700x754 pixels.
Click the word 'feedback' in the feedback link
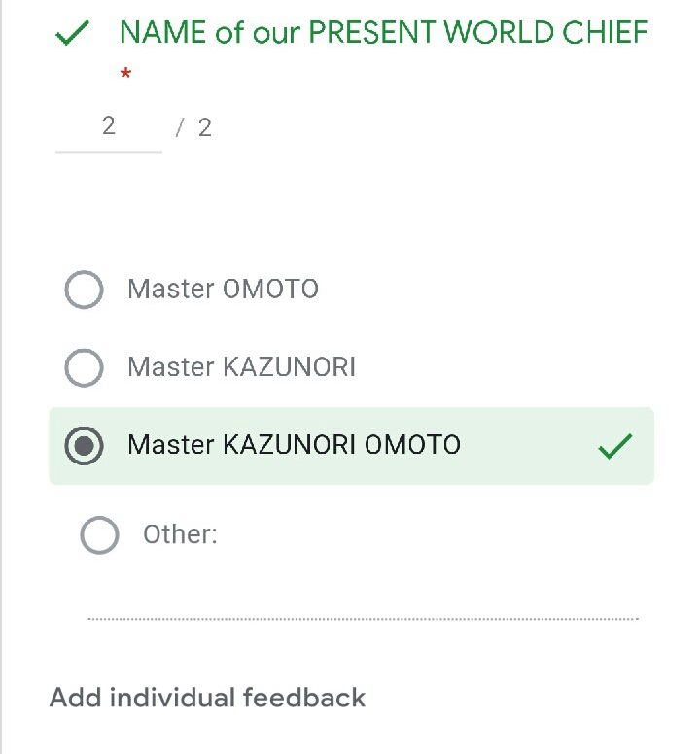click(x=304, y=698)
